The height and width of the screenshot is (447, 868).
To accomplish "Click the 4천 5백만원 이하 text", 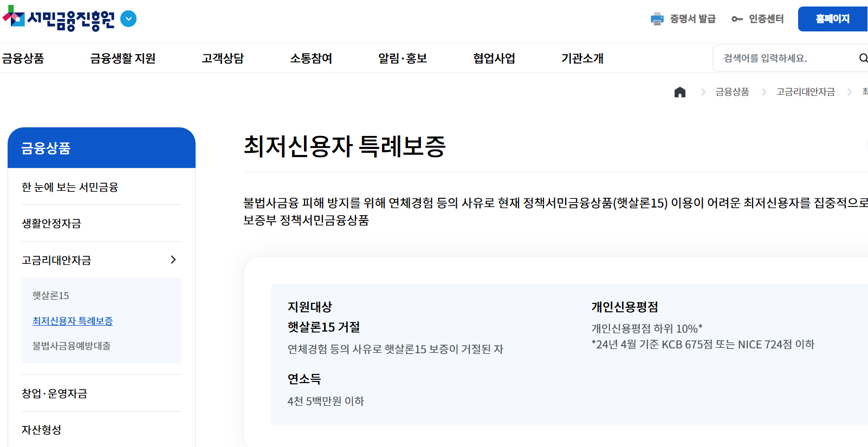I will [326, 401].
